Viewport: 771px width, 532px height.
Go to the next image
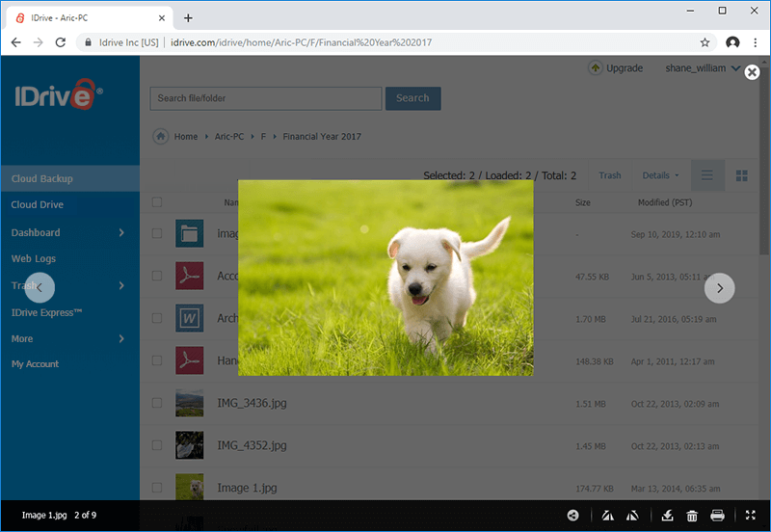coord(719,288)
